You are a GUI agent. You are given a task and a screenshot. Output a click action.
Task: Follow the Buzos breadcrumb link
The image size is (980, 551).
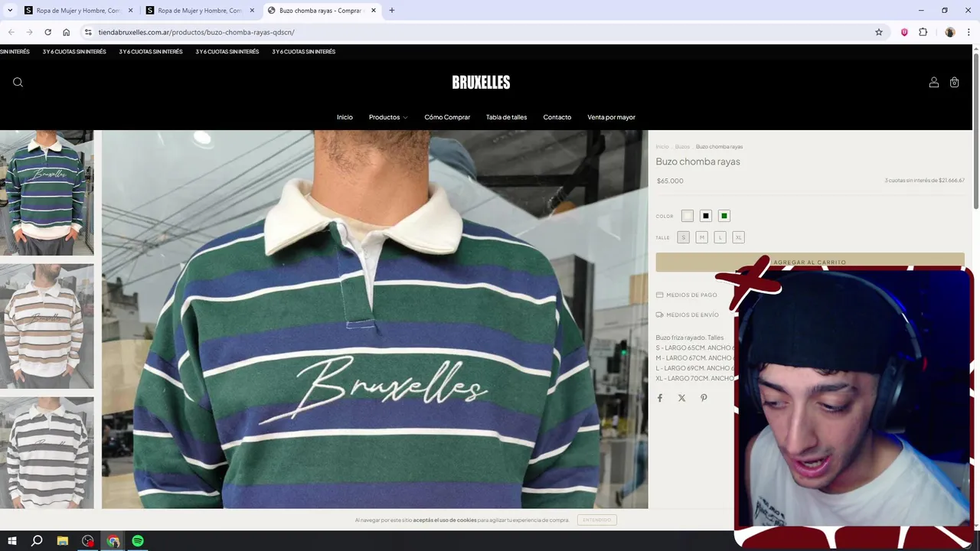[682, 146]
